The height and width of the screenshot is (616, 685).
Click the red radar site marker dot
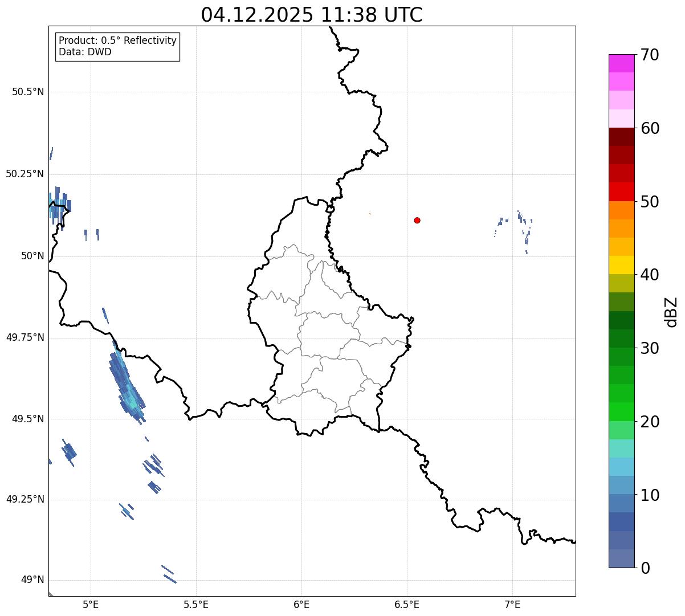[417, 220]
